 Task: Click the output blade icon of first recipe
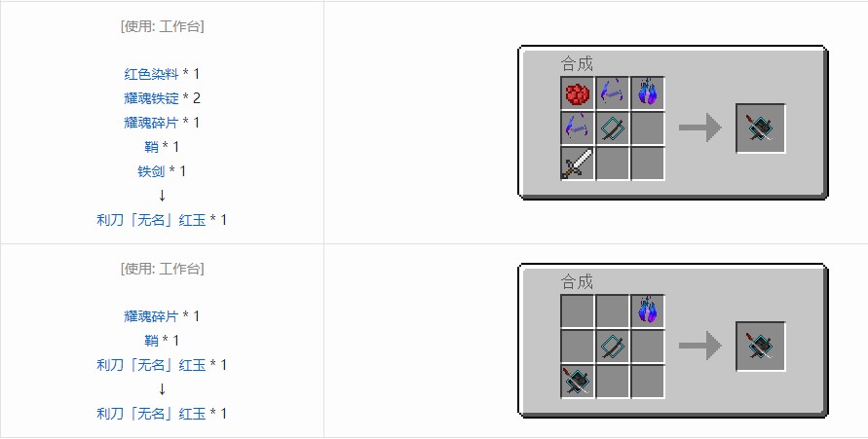pos(761,128)
